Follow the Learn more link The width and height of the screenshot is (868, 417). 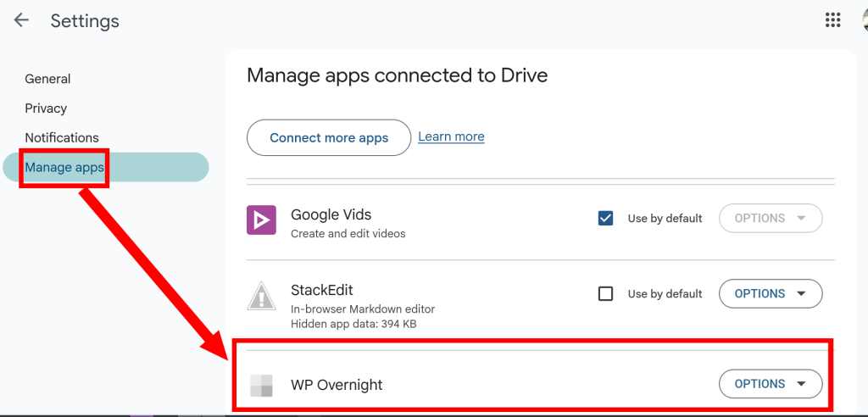451,136
